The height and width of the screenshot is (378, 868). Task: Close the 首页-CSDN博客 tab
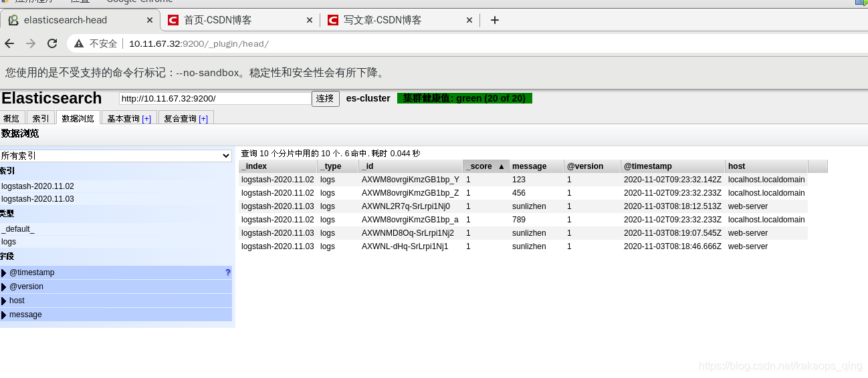pos(310,20)
